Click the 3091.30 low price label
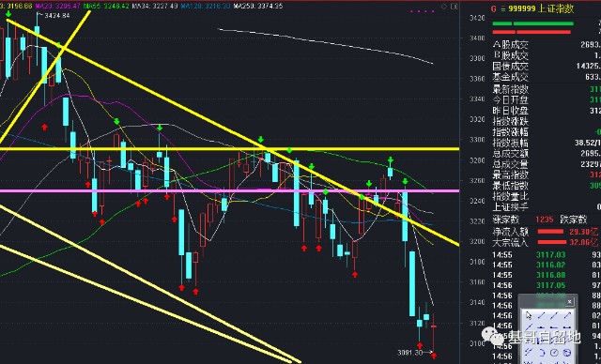 pos(410,352)
